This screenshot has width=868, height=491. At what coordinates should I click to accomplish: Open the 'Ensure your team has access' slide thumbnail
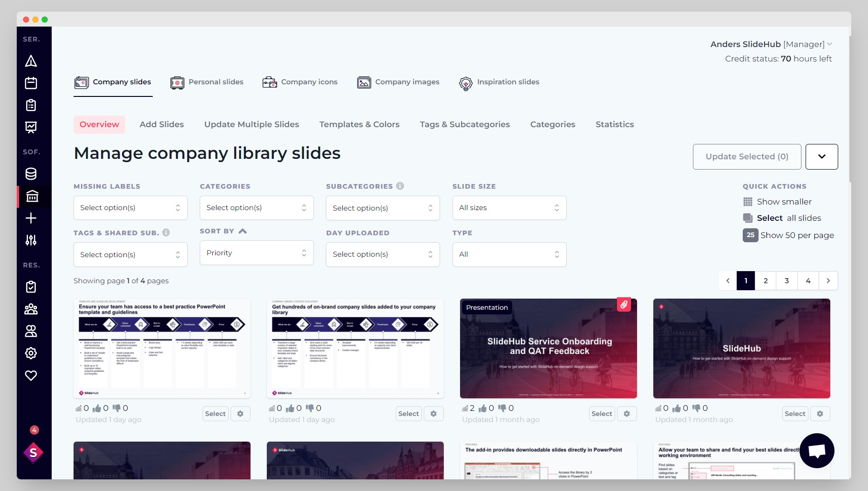(x=162, y=348)
